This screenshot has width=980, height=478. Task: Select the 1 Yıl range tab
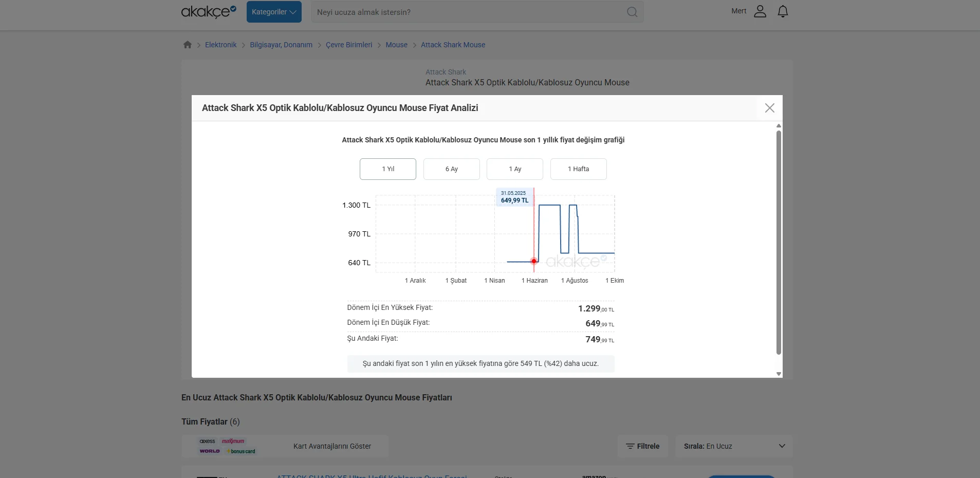pyautogui.click(x=388, y=169)
